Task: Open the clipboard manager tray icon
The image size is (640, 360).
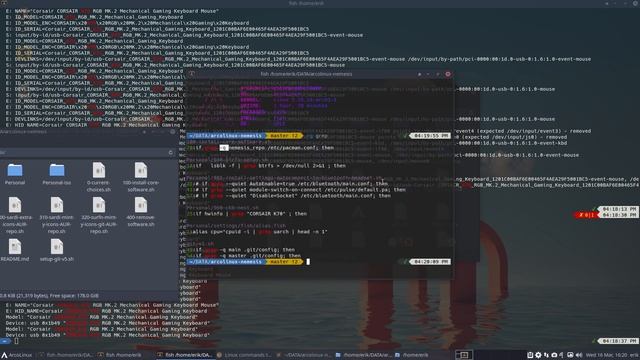Action: coord(530,355)
